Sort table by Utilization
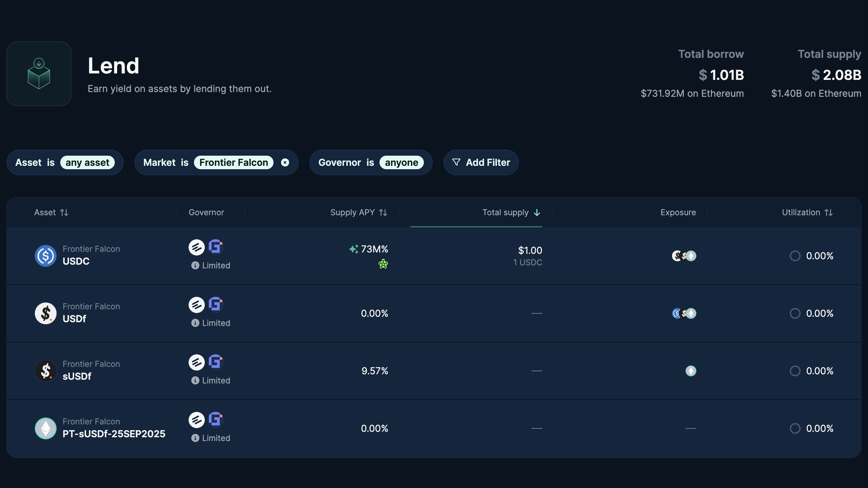 (807, 213)
